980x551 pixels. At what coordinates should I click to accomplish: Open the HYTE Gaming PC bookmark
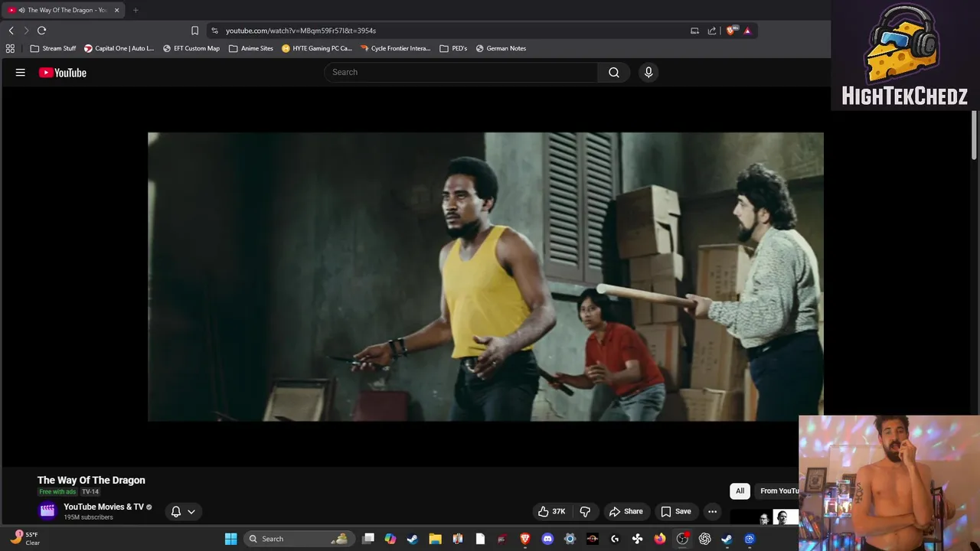317,48
